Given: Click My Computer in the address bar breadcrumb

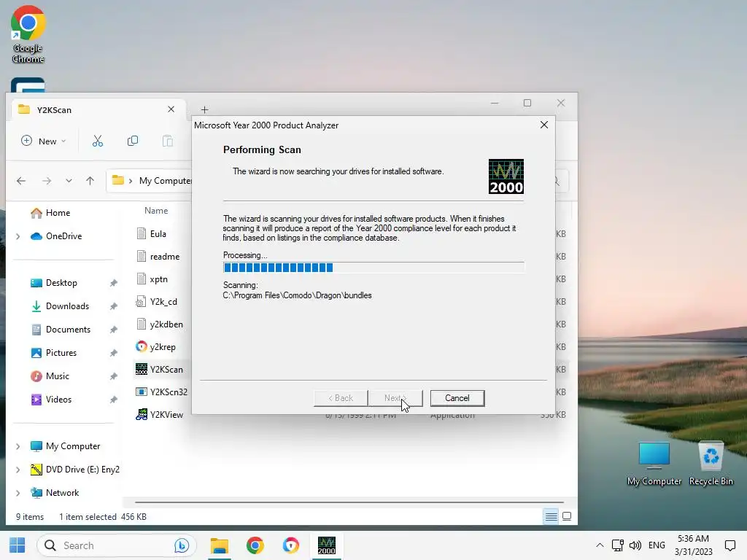Looking at the screenshot, I should pyautogui.click(x=166, y=181).
